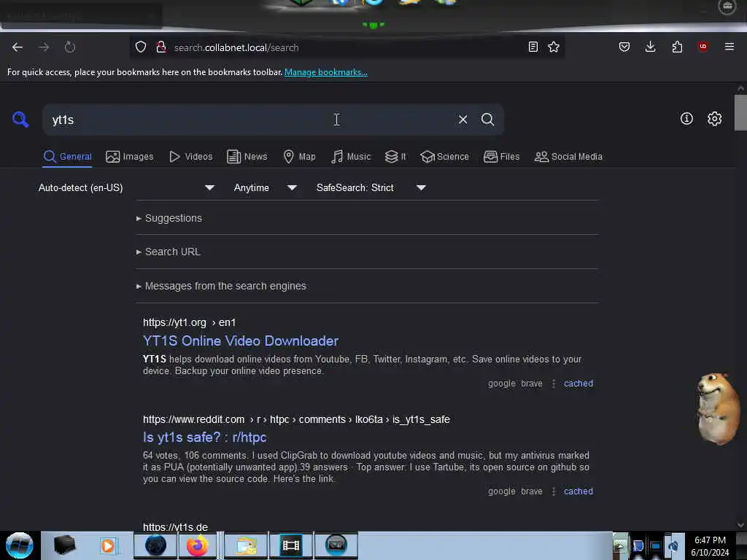Open the YT1S Online Video Downloader result
The height and width of the screenshot is (560, 747).
click(241, 341)
